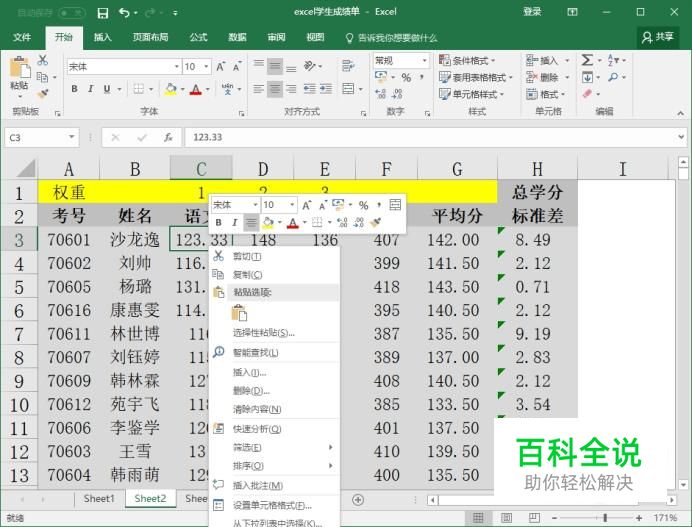The width and height of the screenshot is (692, 527).
Task: Click mini toolbar fill color bucket
Action: pos(267,223)
